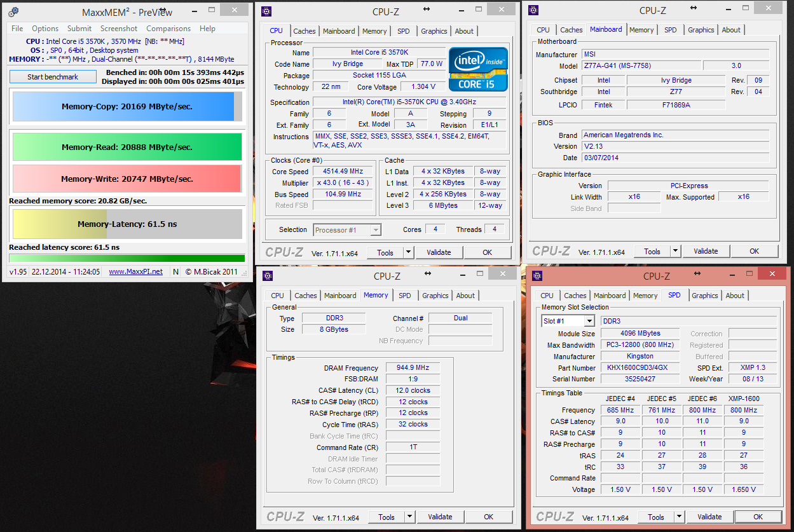Click the Memory-Latency 61.5 ns bar
The height and width of the screenshot is (532, 794).
(127, 224)
